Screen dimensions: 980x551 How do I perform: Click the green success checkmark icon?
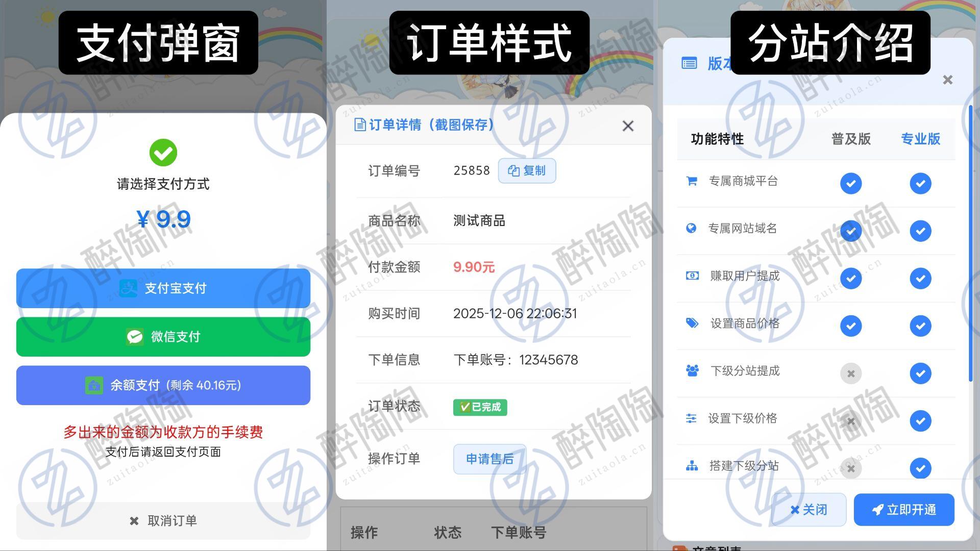point(163,153)
